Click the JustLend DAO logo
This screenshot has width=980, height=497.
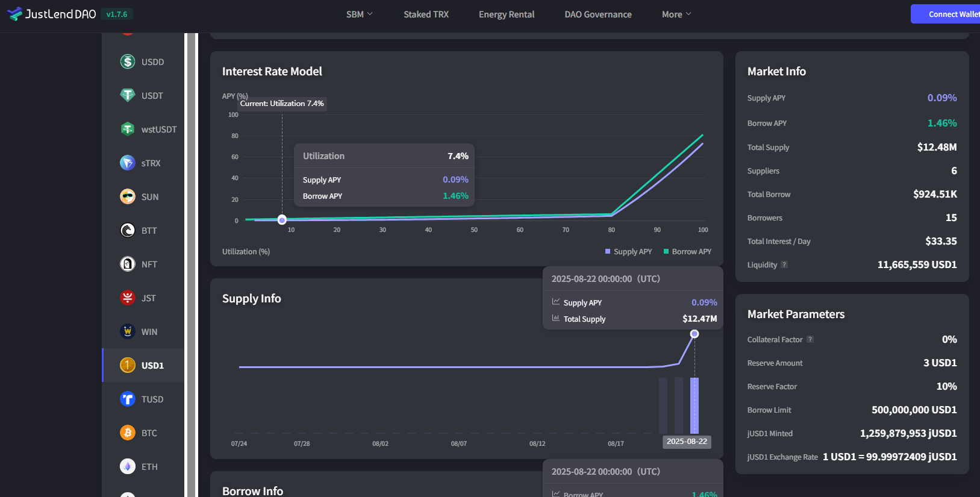52,14
